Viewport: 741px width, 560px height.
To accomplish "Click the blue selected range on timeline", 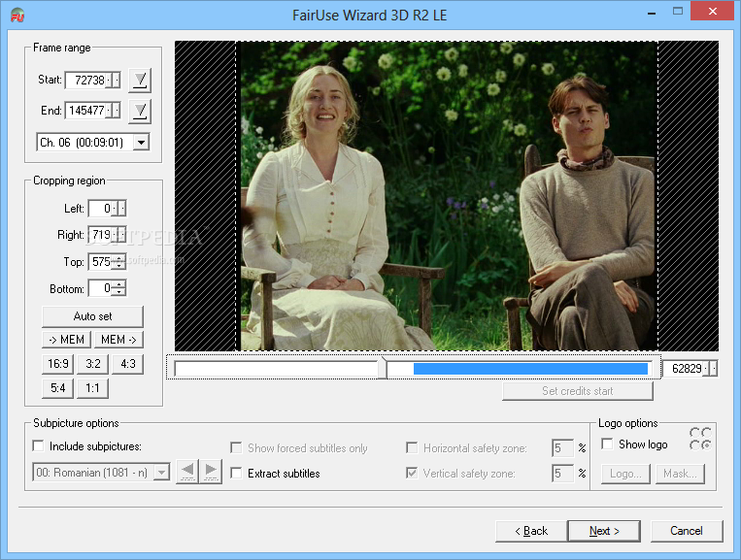I will [x=530, y=369].
